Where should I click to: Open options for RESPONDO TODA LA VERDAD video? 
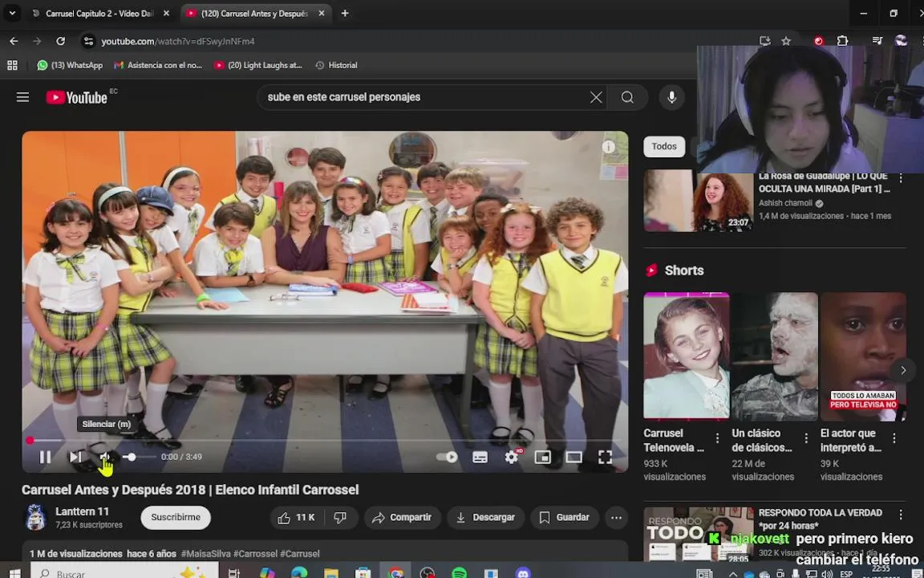[901, 515]
